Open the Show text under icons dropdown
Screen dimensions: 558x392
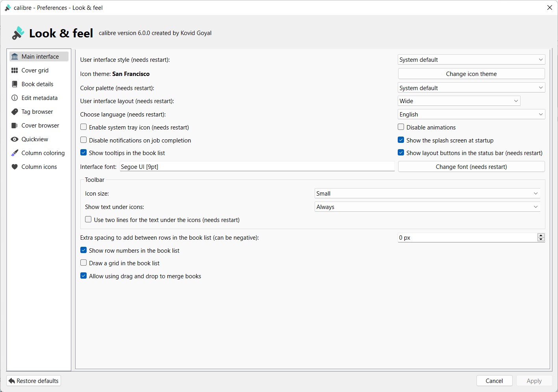[x=427, y=207]
